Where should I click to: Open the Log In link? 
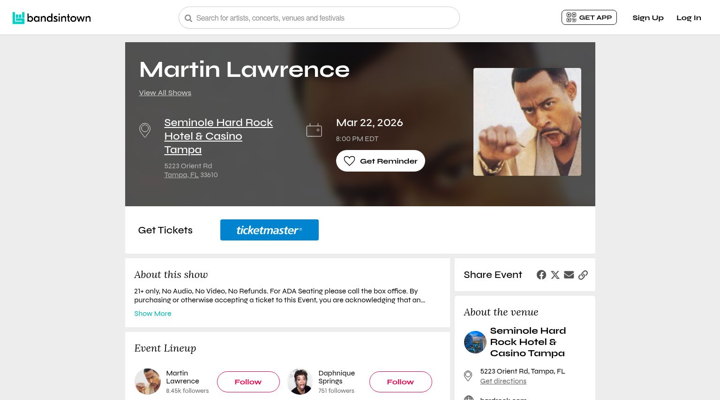tap(688, 18)
